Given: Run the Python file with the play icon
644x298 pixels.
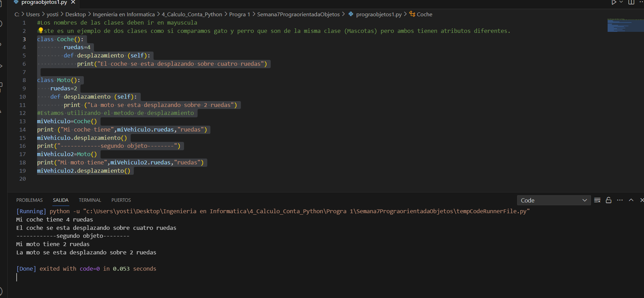Looking at the screenshot, I should [614, 2].
